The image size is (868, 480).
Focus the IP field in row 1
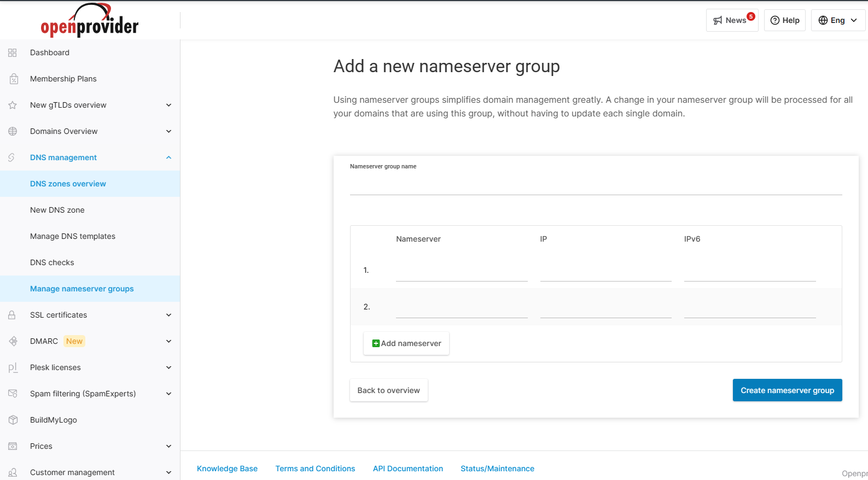click(x=606, y=272)
